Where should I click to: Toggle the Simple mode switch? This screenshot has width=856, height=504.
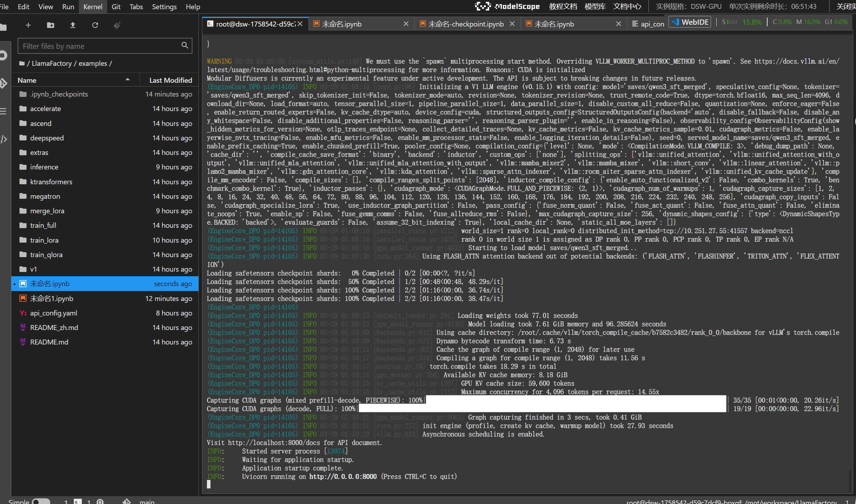(x=41, y=501)
